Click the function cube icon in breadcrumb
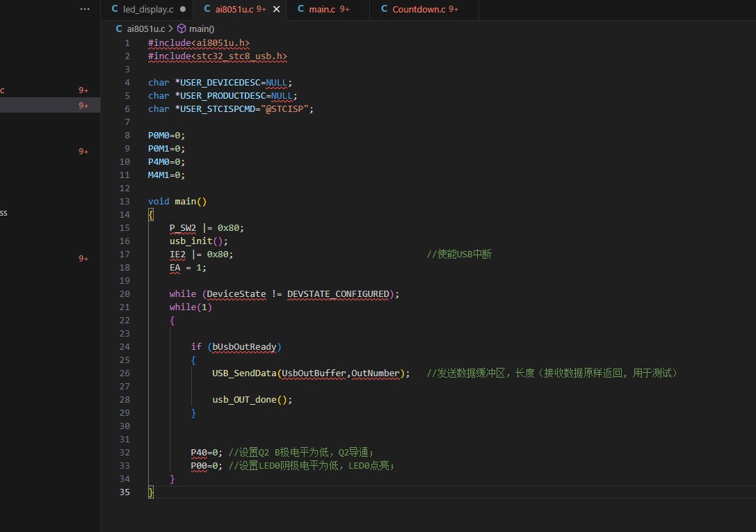 (182, 29)
